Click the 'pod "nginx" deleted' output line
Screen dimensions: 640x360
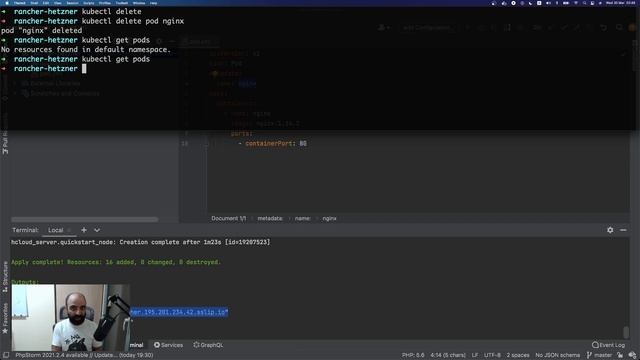(x=41, y=31)
